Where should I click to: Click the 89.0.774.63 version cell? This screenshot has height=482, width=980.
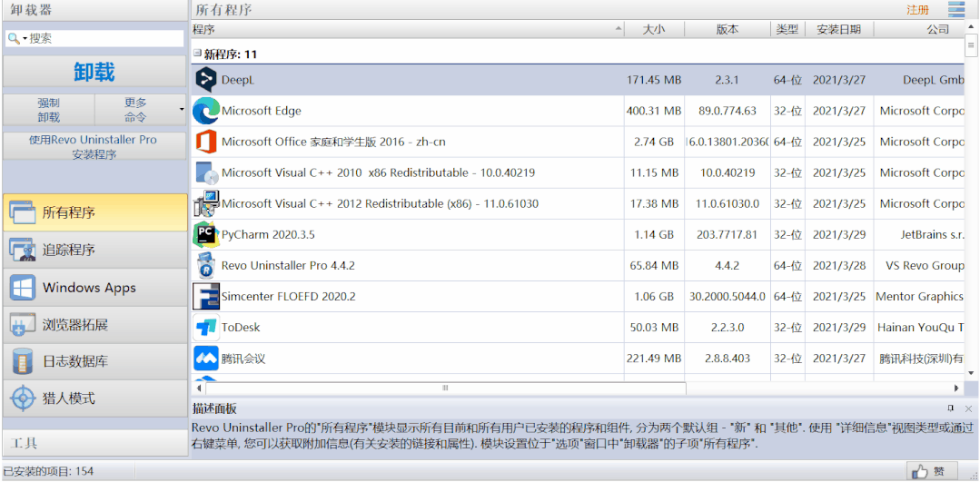728,111
